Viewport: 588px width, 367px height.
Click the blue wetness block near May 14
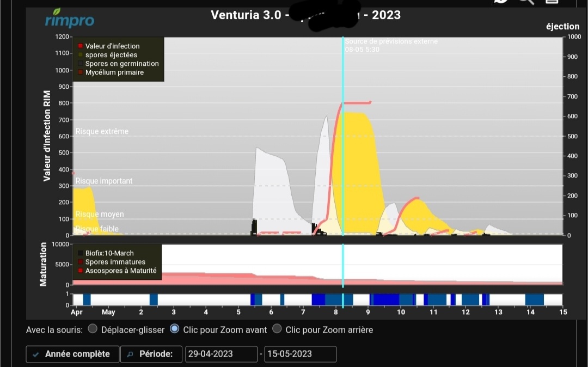[535, 299]
